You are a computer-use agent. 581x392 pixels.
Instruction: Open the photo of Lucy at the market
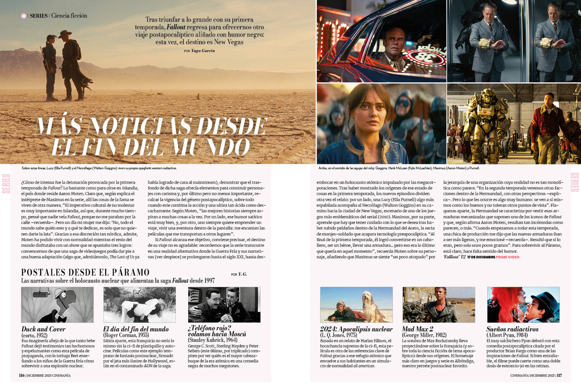coord(381,123)
